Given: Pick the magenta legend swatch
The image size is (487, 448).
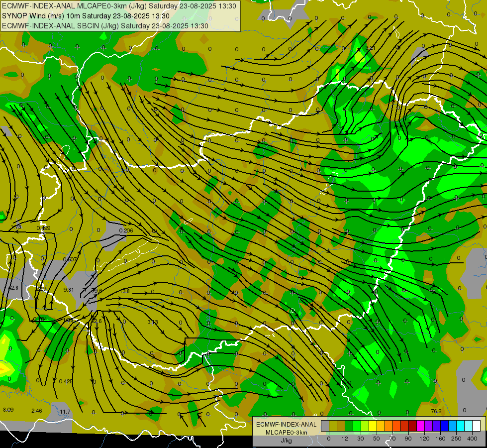Looking at the screenshot, I should point(420,426).
